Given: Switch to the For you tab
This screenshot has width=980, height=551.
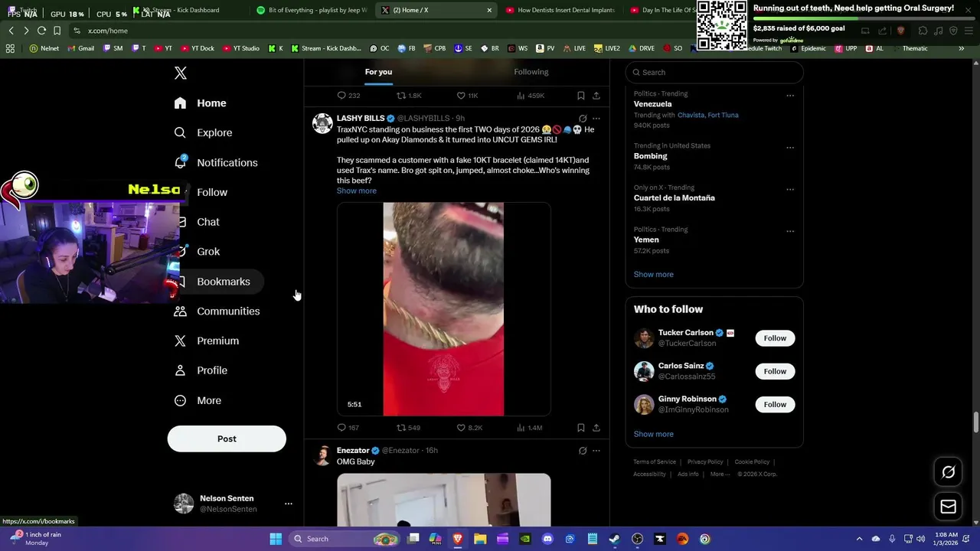Looking at the screenshot, I should coord(378,72).
